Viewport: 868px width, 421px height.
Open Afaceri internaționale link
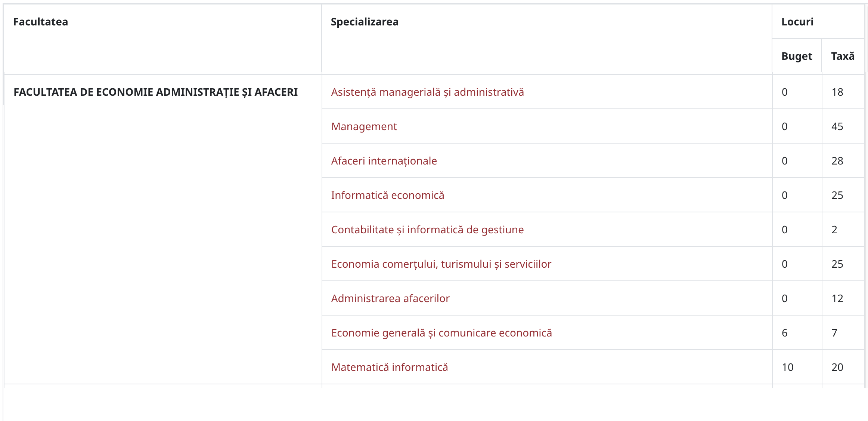(384, 161)
